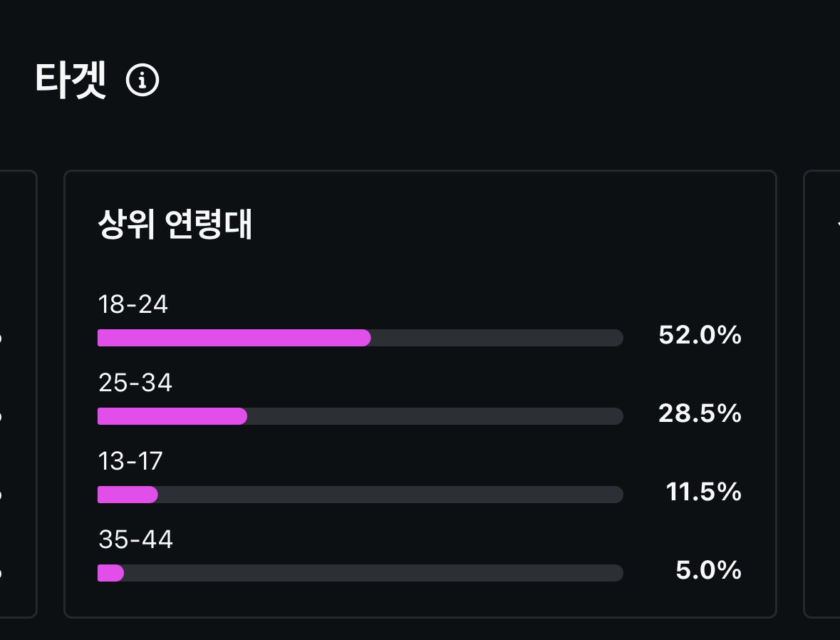
Task: Click the 18-24 age group label
Action: 133,304
